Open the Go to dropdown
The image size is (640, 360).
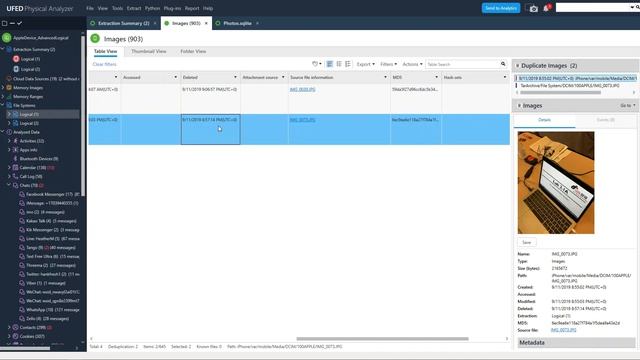pyautogui.click(x=628, y=105)
